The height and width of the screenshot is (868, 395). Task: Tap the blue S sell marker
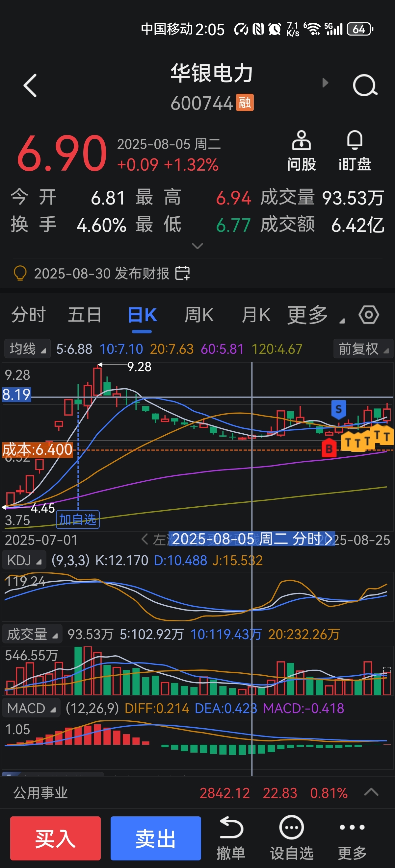(x=339, y=409)
